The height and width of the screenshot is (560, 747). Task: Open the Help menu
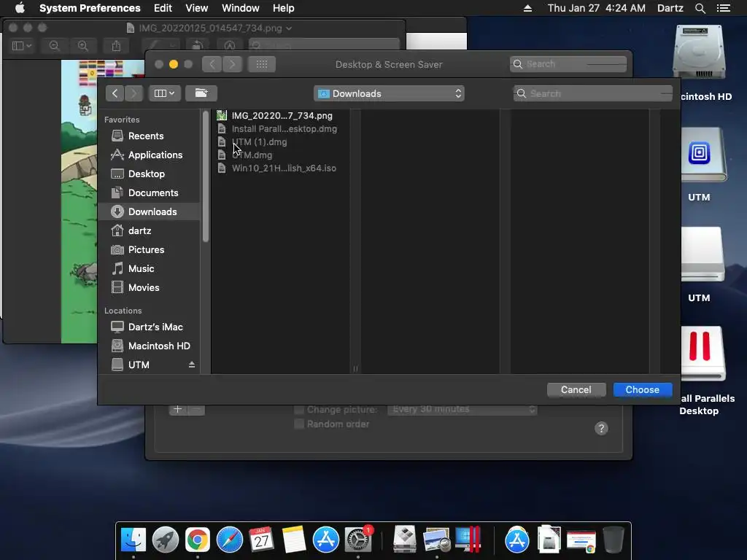[284, 8]
